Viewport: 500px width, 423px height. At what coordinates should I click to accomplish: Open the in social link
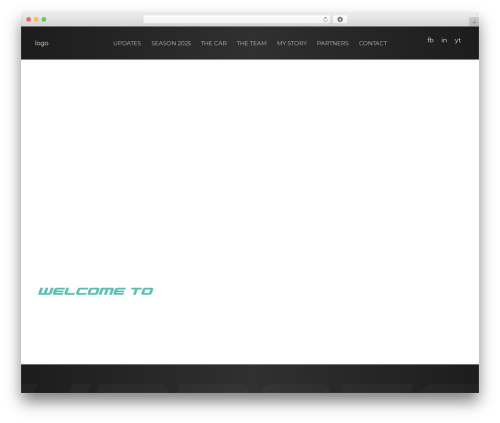(444, 40)
